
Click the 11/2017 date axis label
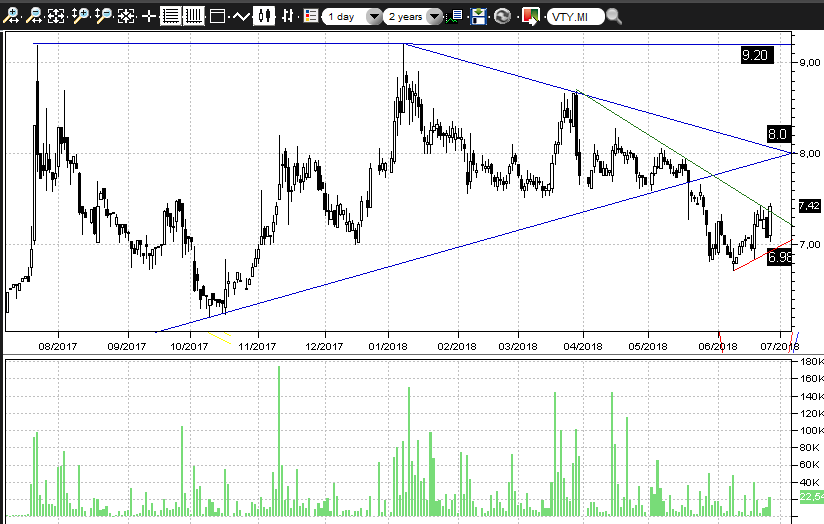257,346
